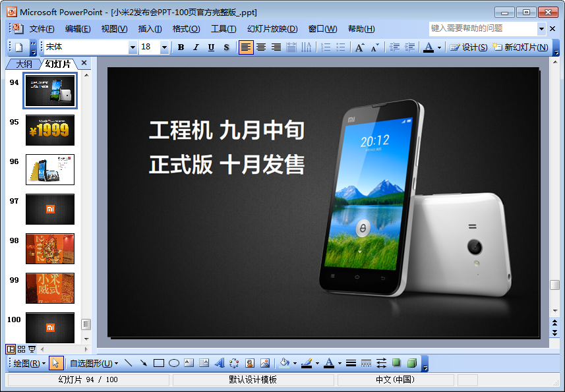Open the 帮助(H) menu
Image resolution: width=565 pixels, height=392 pixels.
pos(361,29)
